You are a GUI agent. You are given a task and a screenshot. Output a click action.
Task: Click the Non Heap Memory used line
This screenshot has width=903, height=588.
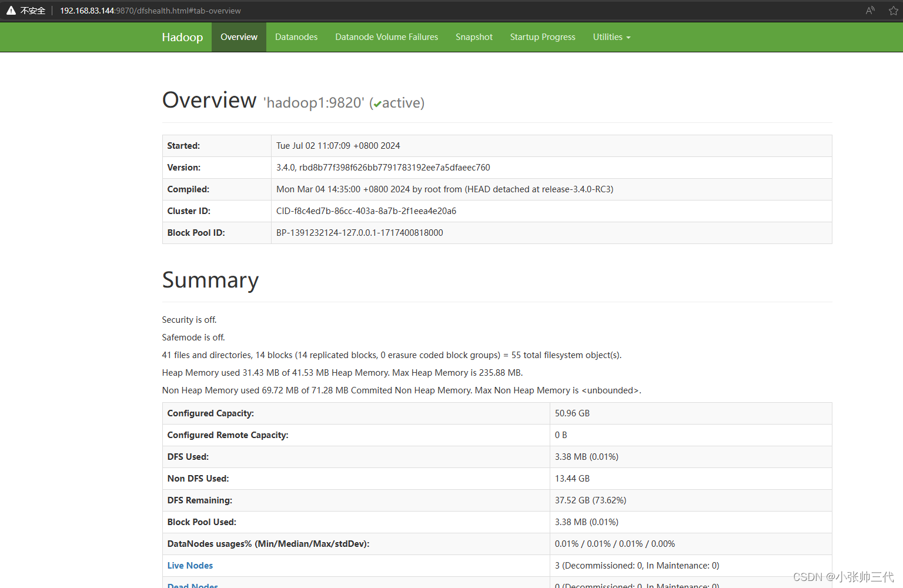pos(402,390)
